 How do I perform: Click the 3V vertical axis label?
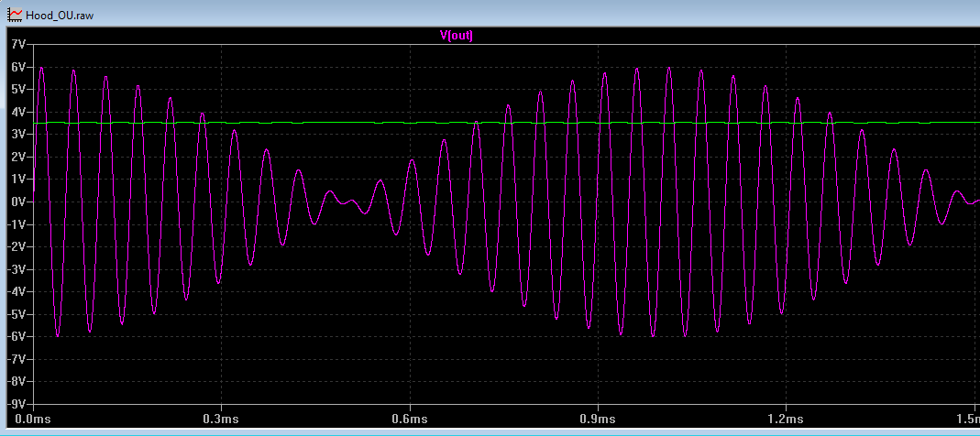coord(18,135)
